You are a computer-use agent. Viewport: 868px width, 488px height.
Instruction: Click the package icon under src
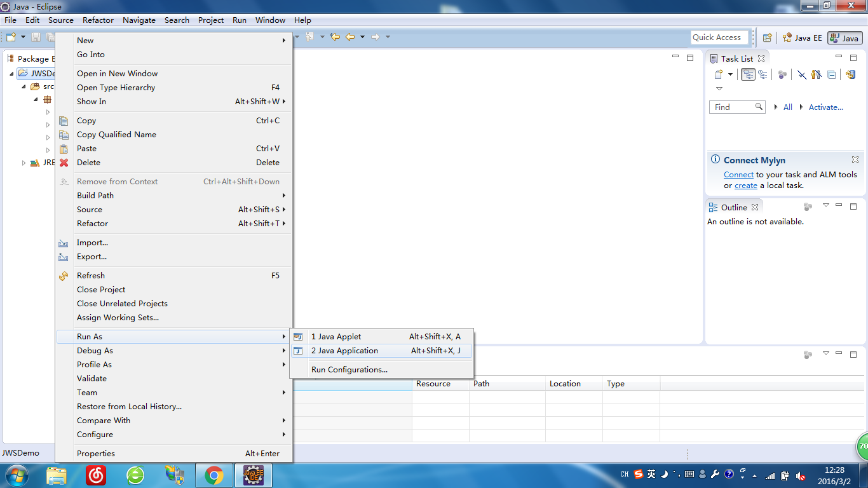[x=47, y=100]
